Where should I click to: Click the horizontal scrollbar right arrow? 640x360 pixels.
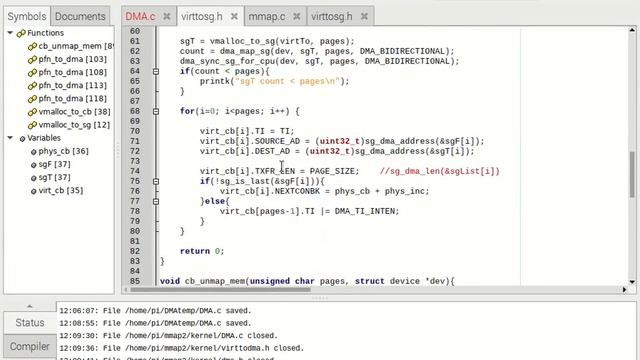(624, 289)
